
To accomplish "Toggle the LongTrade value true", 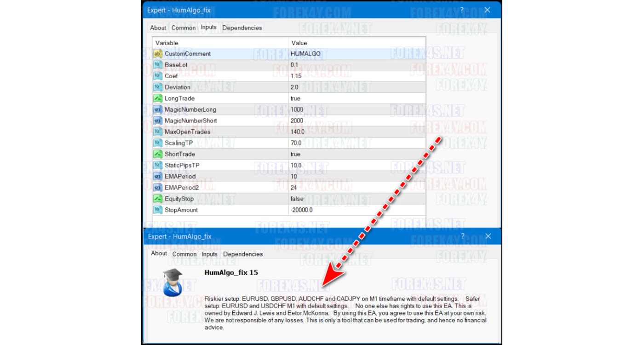I will (295, 98).
